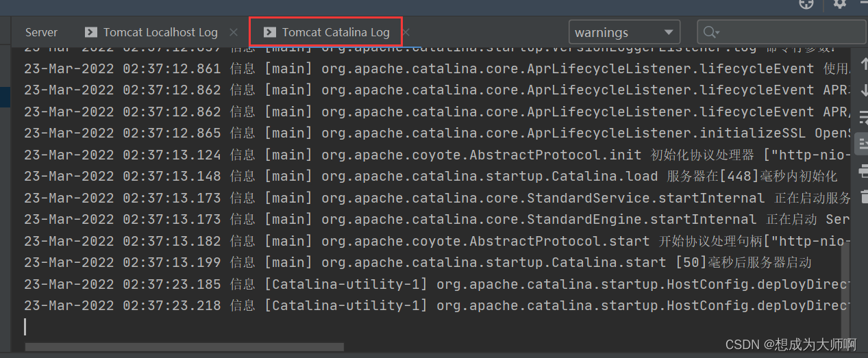Viewport: 868px width, 358px height.
Task: Click the log line at 02:37:12.861
Action: pos(436,68)
